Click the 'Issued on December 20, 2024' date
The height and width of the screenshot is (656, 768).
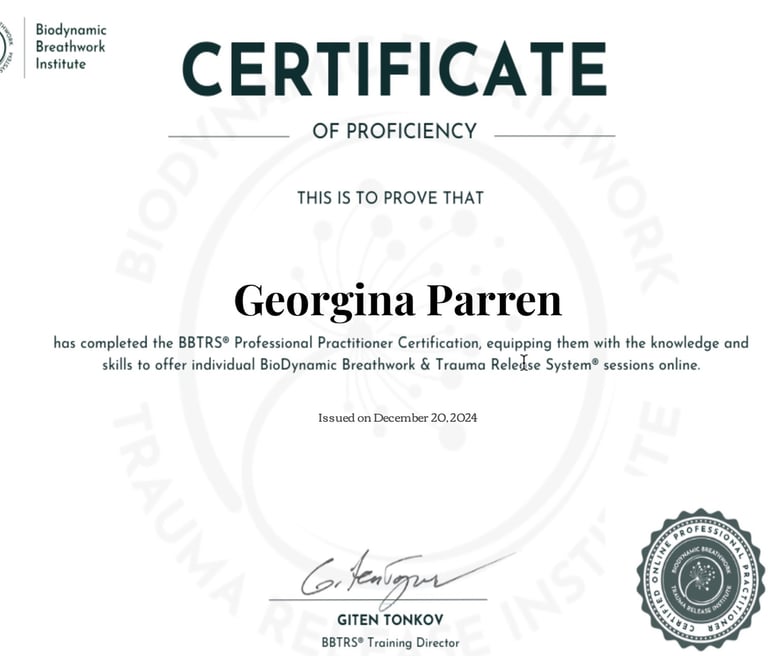tap(398, 418)
